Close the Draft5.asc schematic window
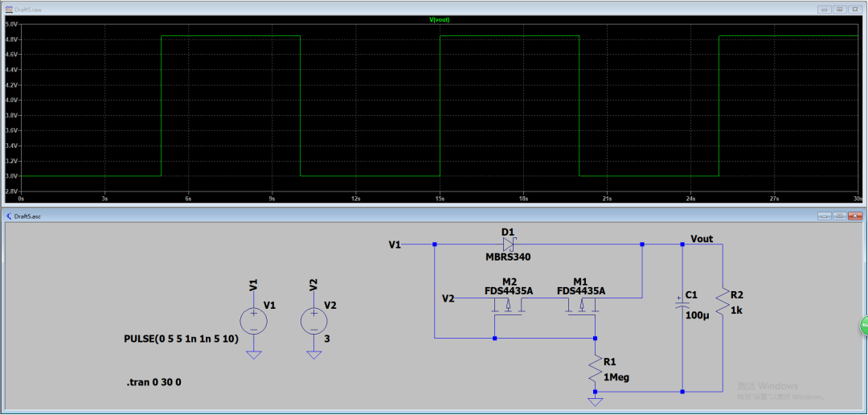Image resolution: width=868 pixels, height=415 pixels. pyautogui.click(x=855, y=216)
